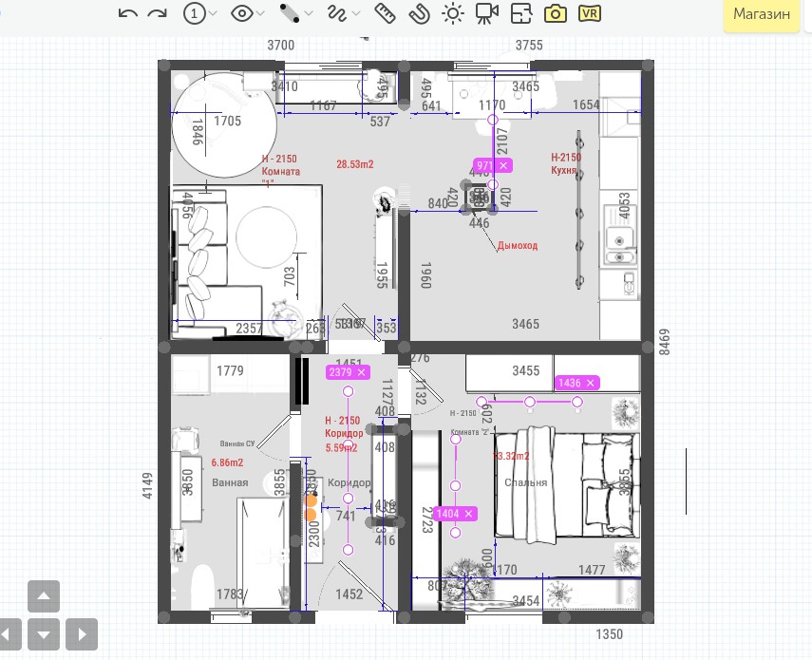Select the 971 measurement label
This screenshot has height=660, width=812.
tap(485, 165)
